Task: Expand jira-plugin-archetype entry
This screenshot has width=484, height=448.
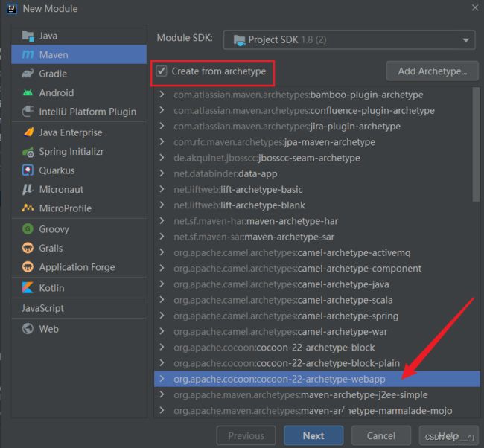Action: pos(162,126)
